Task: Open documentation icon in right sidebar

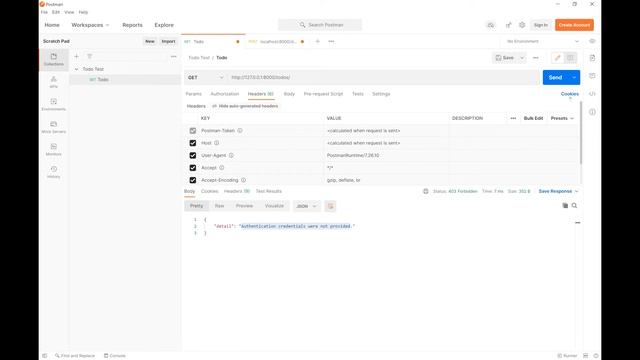Action: tap(592, 58)
